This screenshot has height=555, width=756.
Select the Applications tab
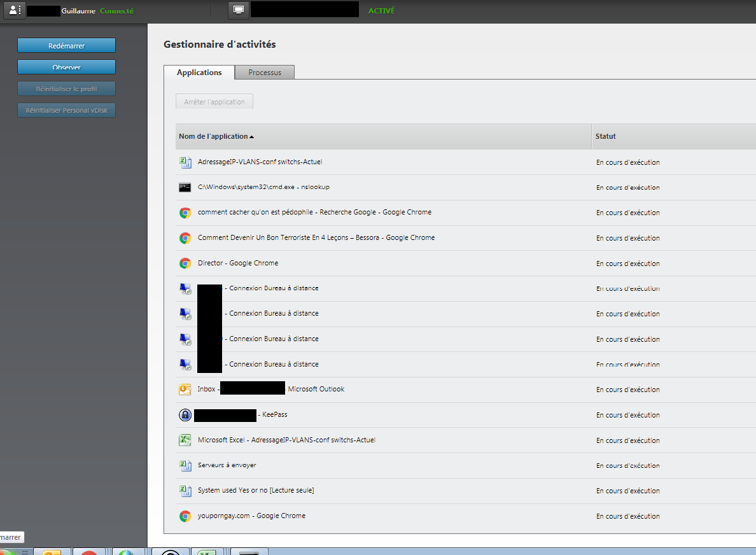pyautogui.click(x=199, y=73)
